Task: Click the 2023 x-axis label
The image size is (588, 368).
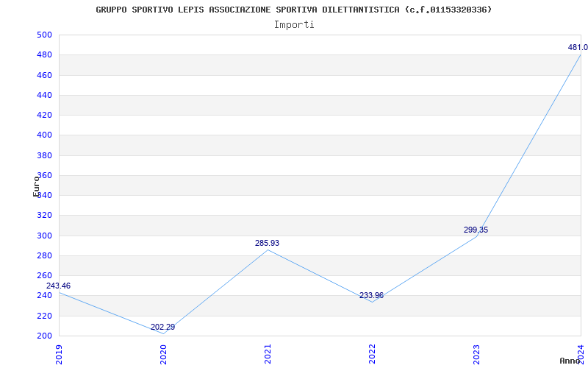Action: (476, 354)
